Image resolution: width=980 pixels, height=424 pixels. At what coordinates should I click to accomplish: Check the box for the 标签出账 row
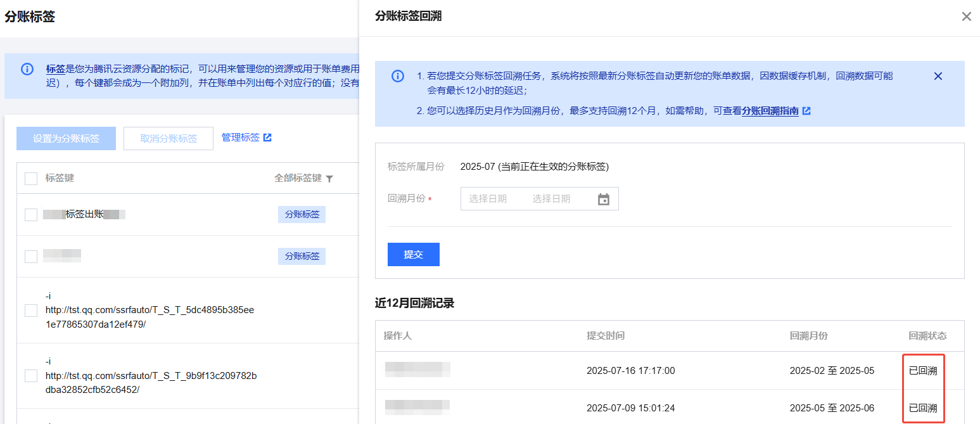pos(31,215)
